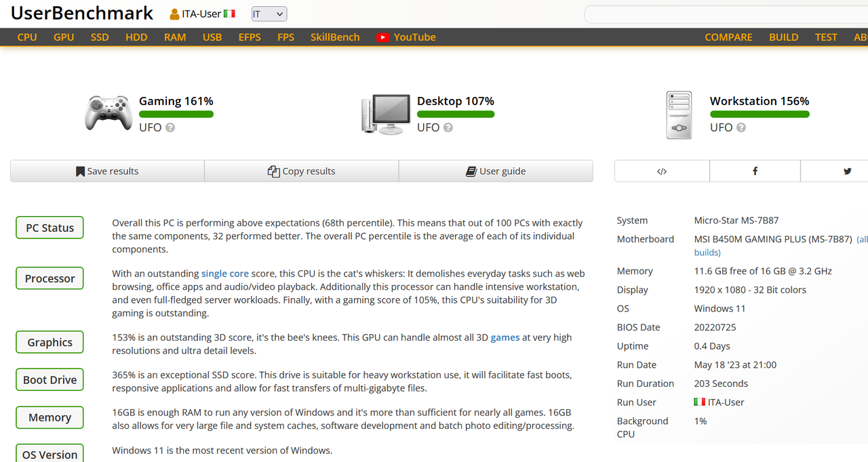Click the Windows 11 OS value
Image resolution: width=868 pixels, height=462 pixels.
pyautogui.click(x=719, y=308)
